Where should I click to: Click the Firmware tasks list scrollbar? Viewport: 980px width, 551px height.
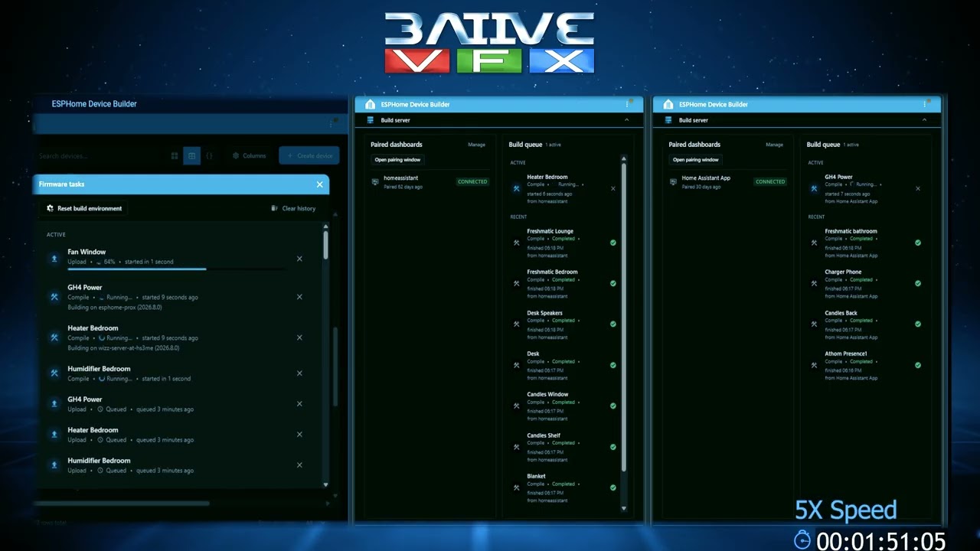(x=325, y=246)
